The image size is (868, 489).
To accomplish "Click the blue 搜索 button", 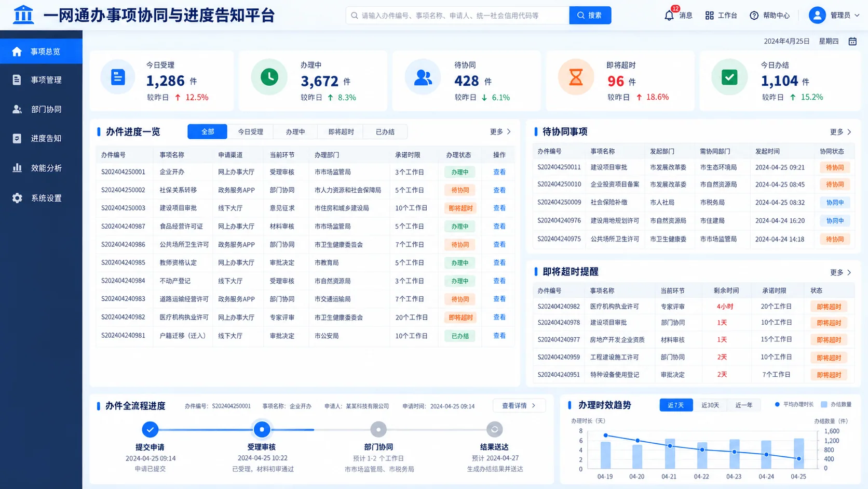I will click(590, 15).
